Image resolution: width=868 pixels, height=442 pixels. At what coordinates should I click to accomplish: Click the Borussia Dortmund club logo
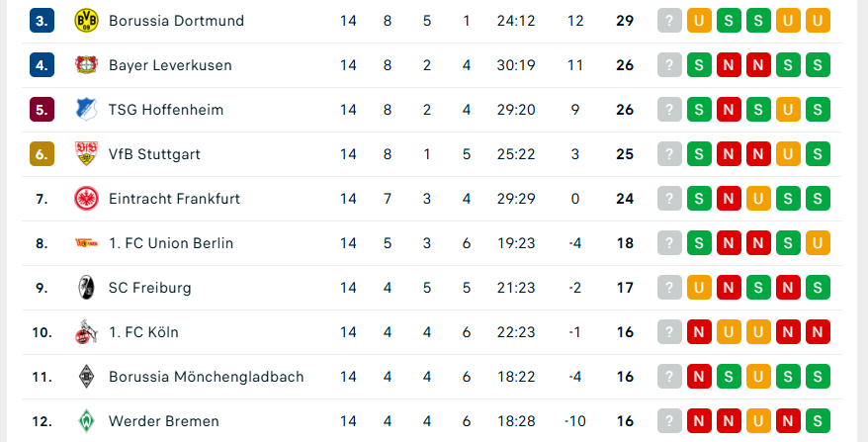pos(87,21)
